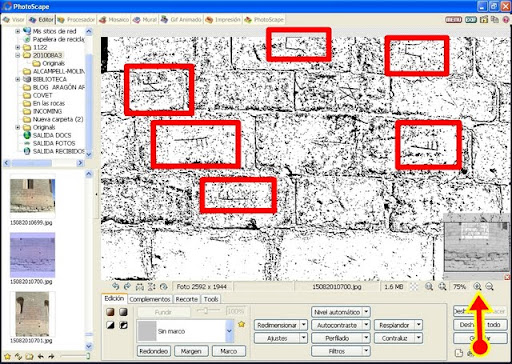This screenshot has width=512, height=364.
Task: Switch to the Recorte tab
Action: pyautogui.click(x=187, y=299)
